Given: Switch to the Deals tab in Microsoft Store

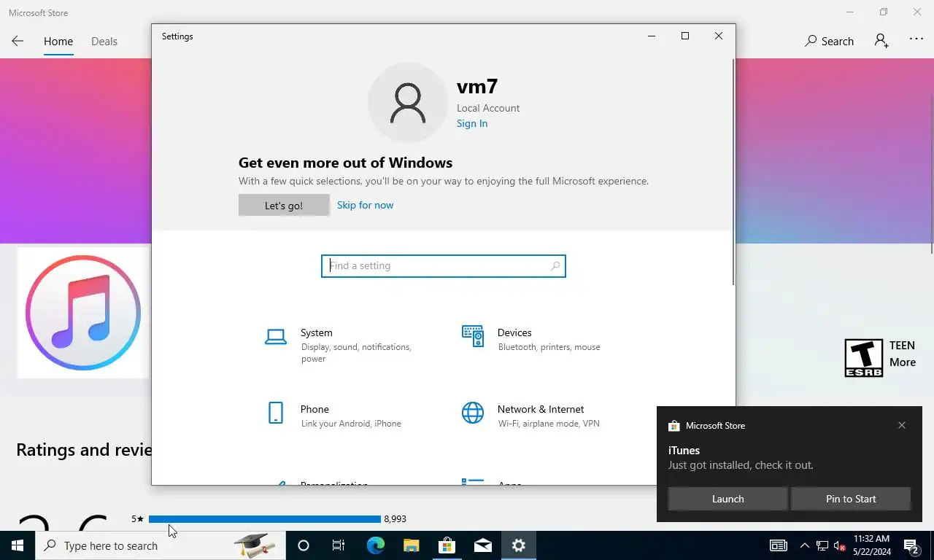Looking at the screenshot, I should (104, 42).
